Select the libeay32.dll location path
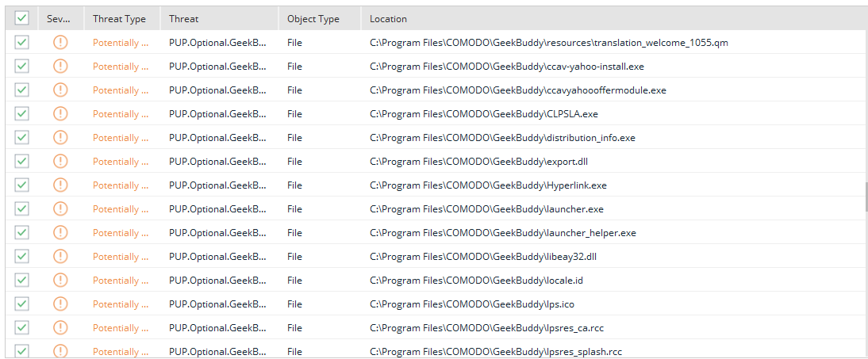868x359 pixels. (482, 257)
